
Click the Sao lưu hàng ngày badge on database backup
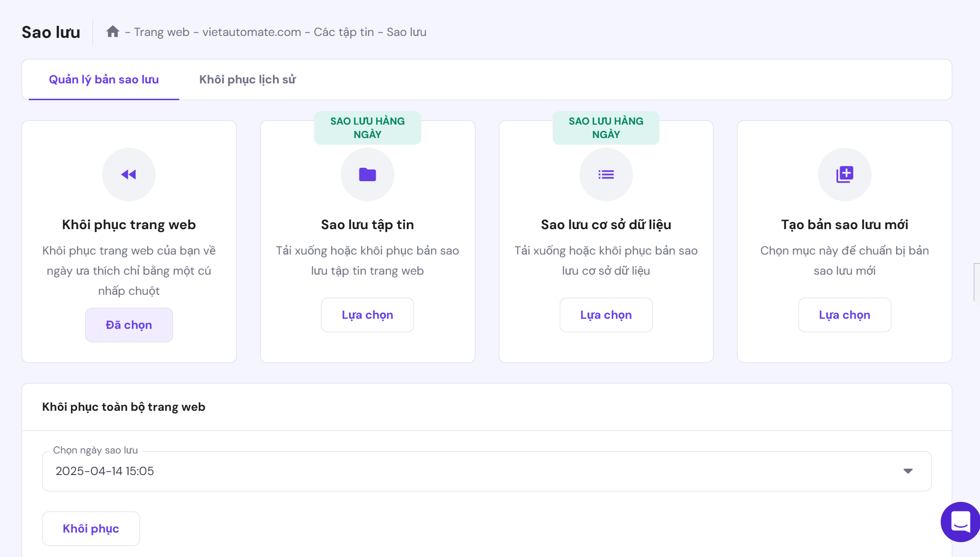click(x=606, y=128)
